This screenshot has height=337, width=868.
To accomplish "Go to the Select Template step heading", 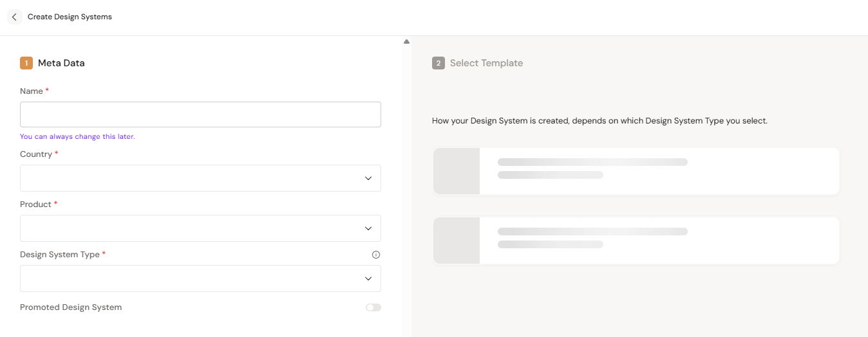I will pos(486,63).
